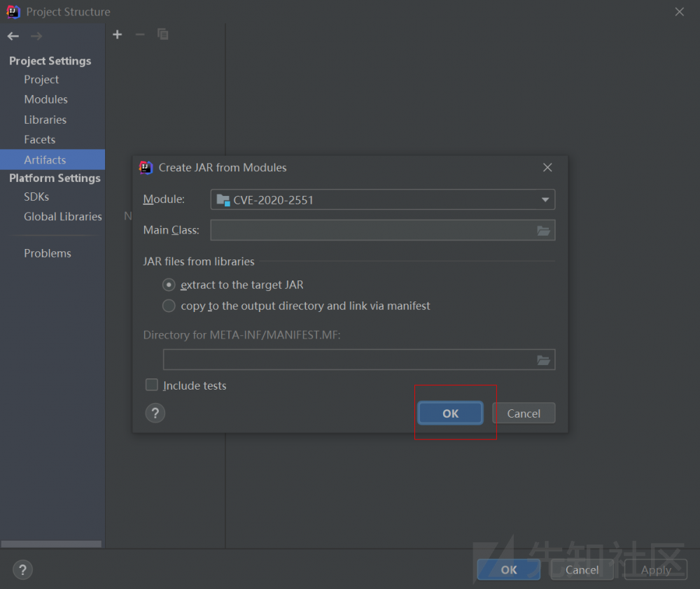Switch to the Modules settings section
This screenshot has height=589, width=700.
(x=45, y=99)
